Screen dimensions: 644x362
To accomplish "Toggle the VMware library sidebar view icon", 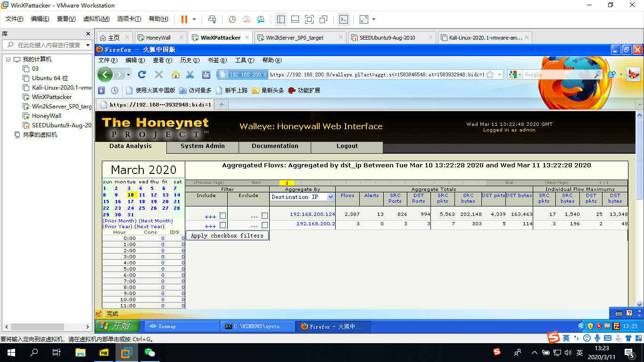I will pyautogui.click(x=281, y=19).
